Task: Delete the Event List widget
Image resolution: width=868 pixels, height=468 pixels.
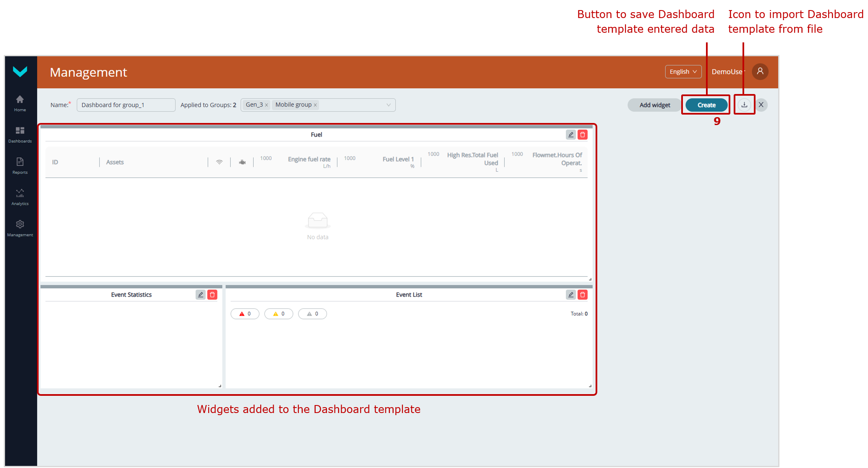Action: click(582, 295)
